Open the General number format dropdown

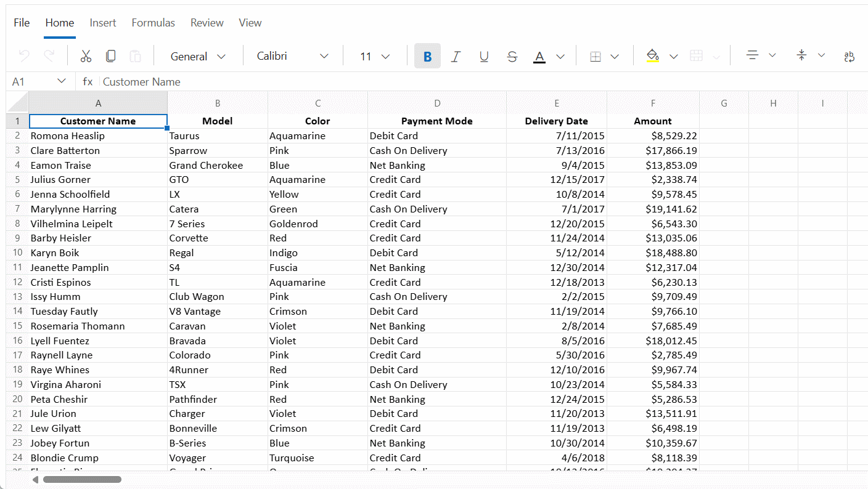198,56
